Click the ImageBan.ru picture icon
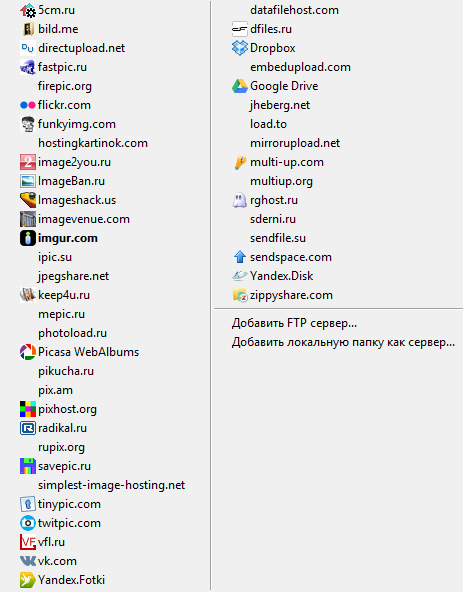The image size is (463, 592). point(28,181)
